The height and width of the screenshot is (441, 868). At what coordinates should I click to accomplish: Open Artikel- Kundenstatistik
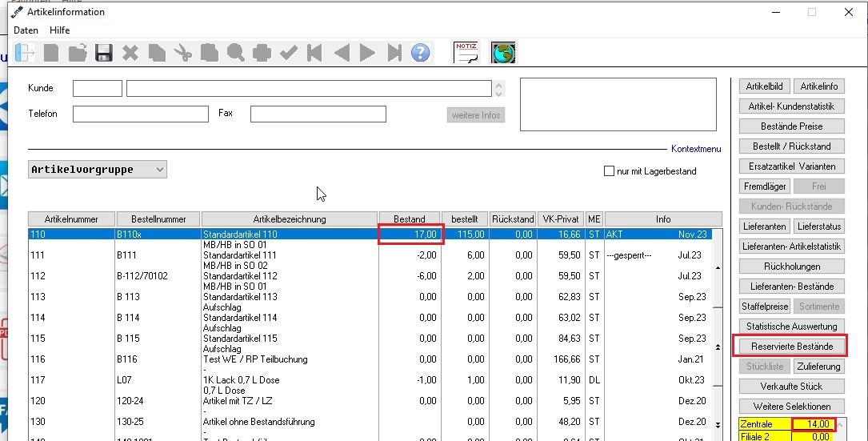[792, 106]
